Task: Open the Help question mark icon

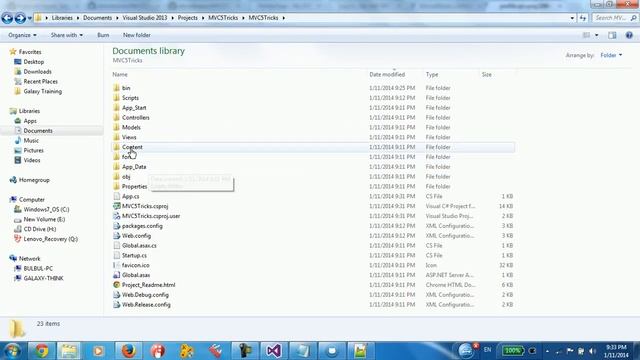Action: 629,36
